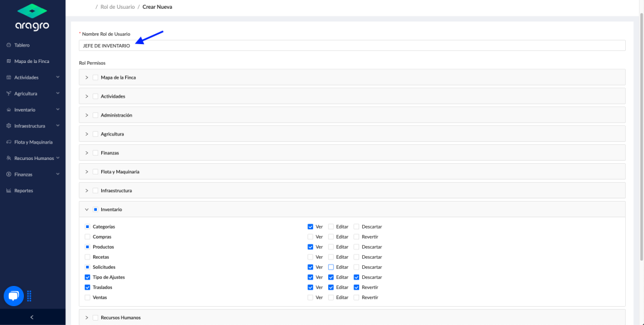The width and height of the screenshot is (644, 325).
Task: Check Ver for Recetas
Action: tap(311, 257)
